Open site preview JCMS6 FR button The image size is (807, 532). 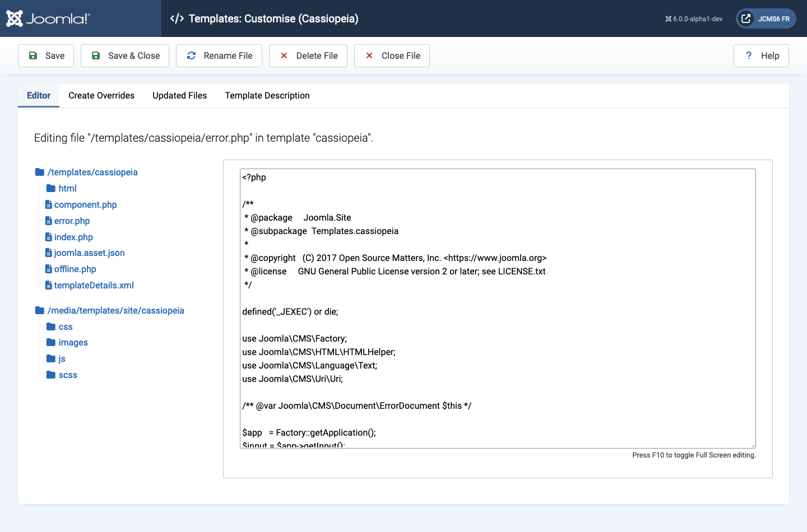[766, 18]
